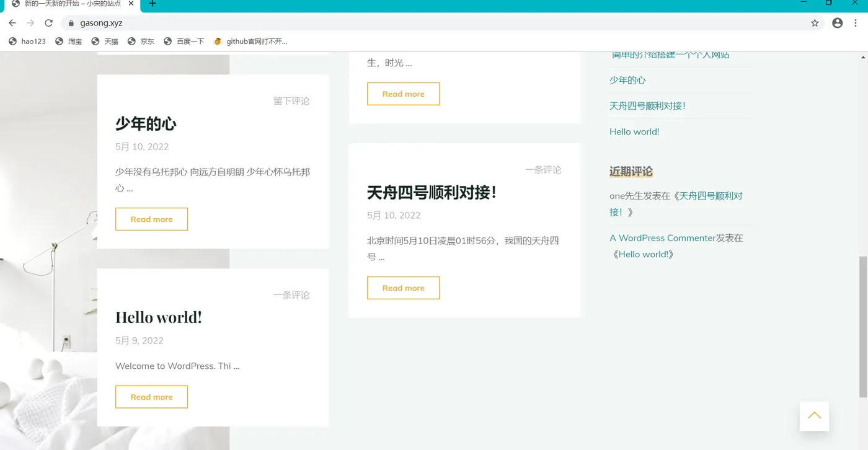Open a new tab with plus button
Image resolution: width=868 pixels, height=450 pixels.
coord(153,4)
